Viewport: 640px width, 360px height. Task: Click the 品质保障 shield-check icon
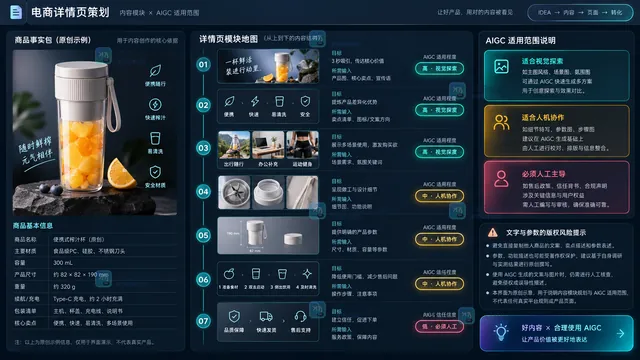click(234, 316)
